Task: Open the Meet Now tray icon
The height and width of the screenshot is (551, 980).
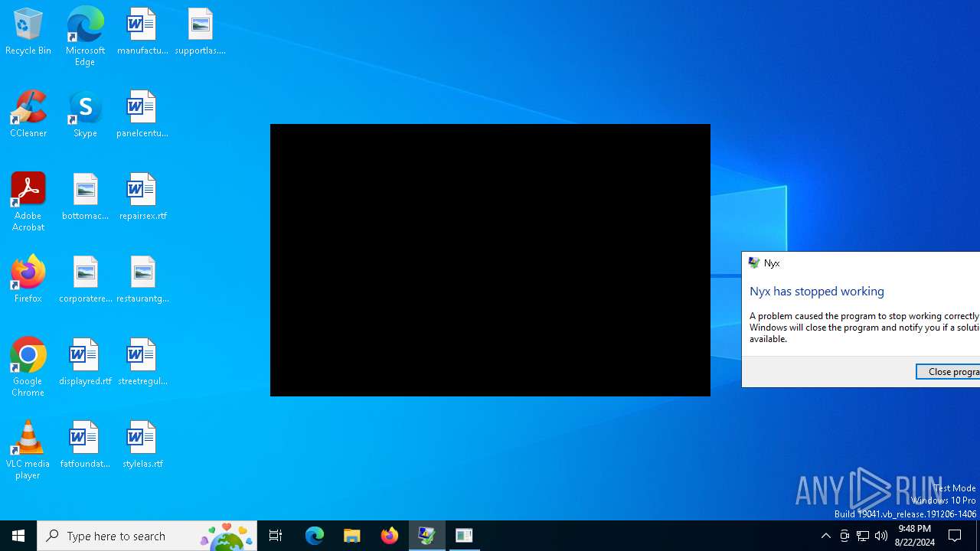Action: 844,536
